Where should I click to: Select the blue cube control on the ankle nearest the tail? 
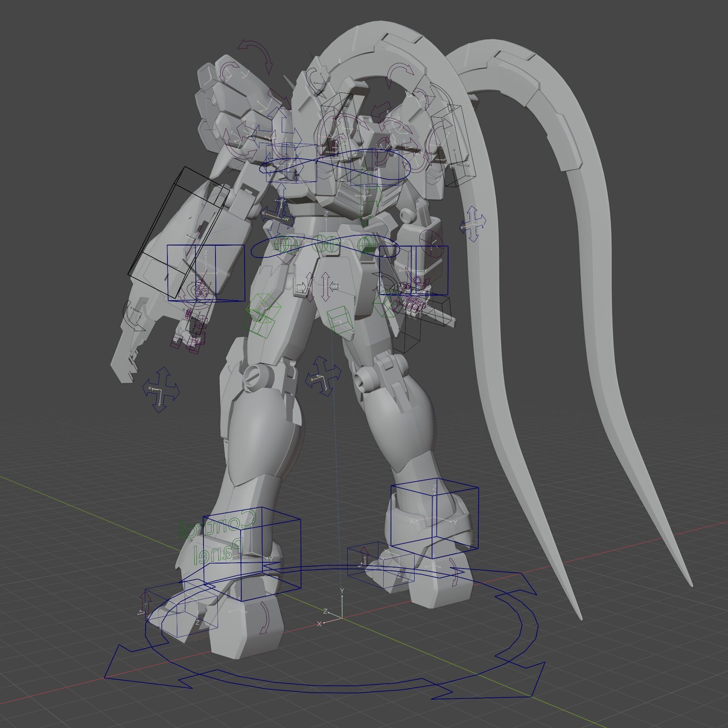pos(435,518)
